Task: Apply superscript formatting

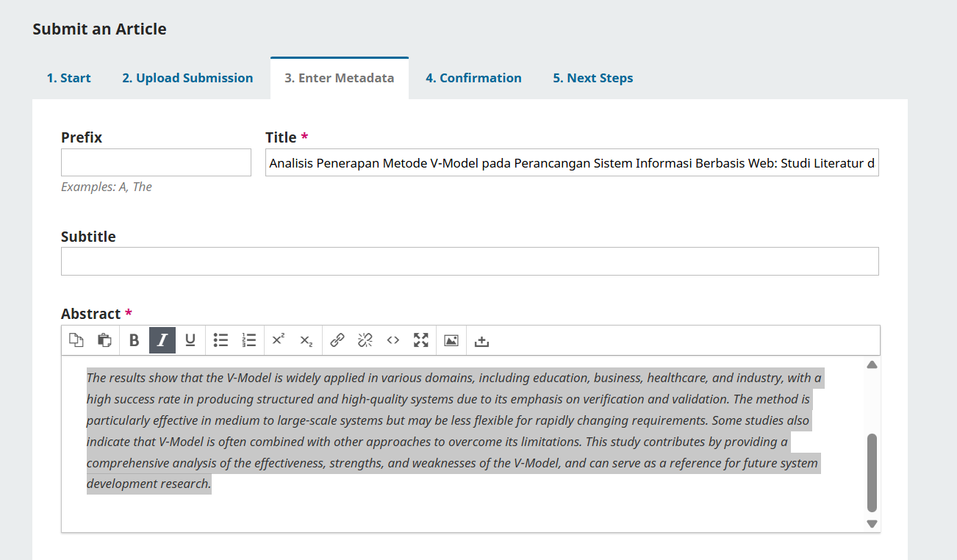Action: [x=279, y=340]
